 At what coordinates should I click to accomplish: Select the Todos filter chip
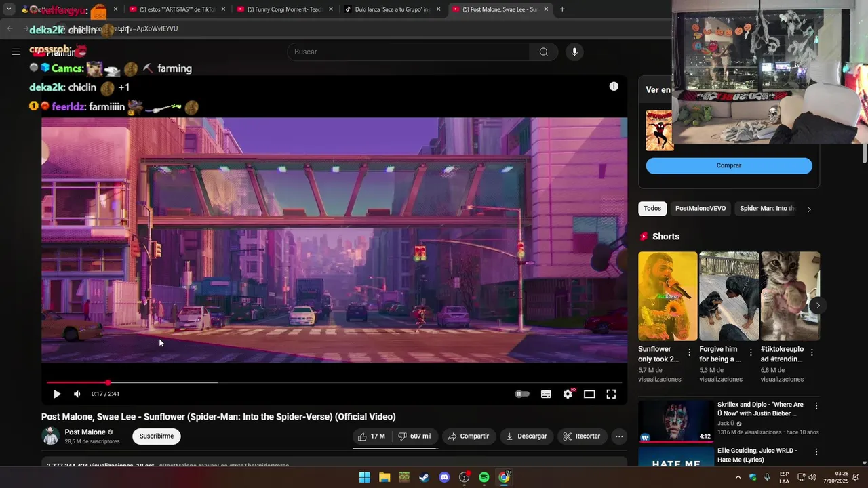point(652,209)
